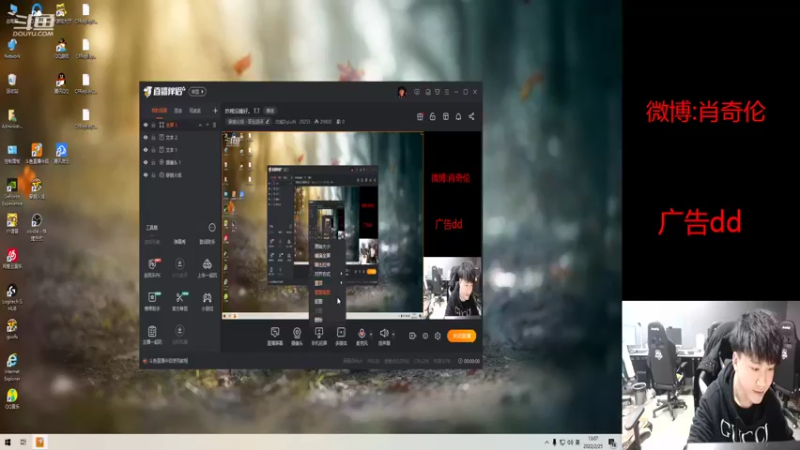Hide the 文本 1 source with its eye icon

(145, 150)
